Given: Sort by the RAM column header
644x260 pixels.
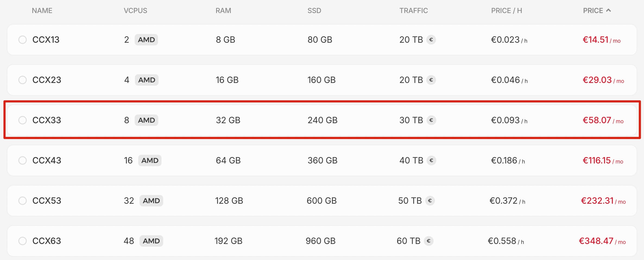Looking at the screenshot, I should coord(223,11).
